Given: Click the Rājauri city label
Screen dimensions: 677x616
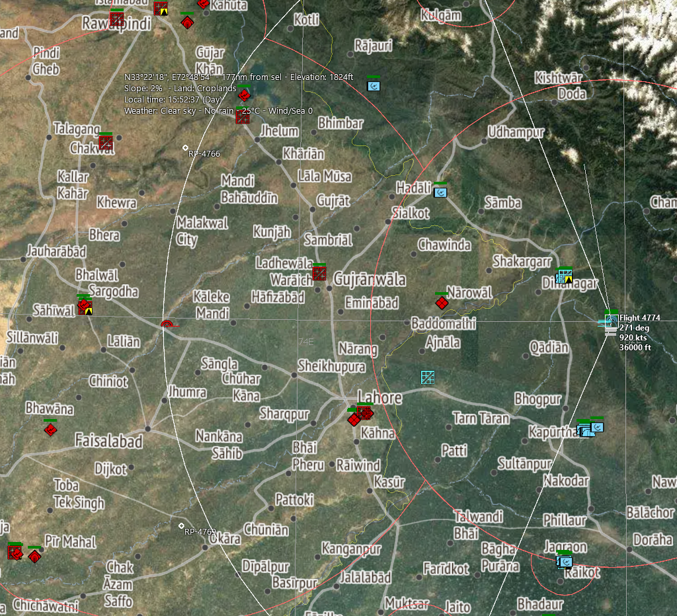Looking at the screenshot, I should click(374, 46).
